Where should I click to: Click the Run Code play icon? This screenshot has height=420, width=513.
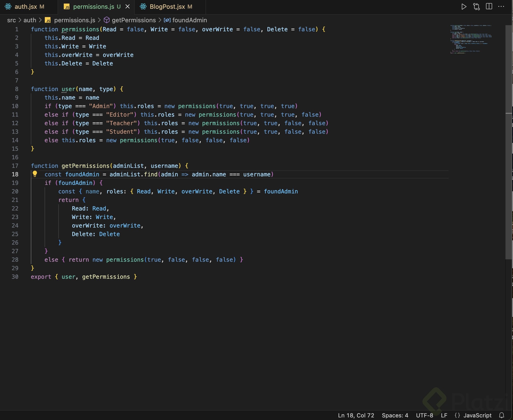[x=464, y=7]
